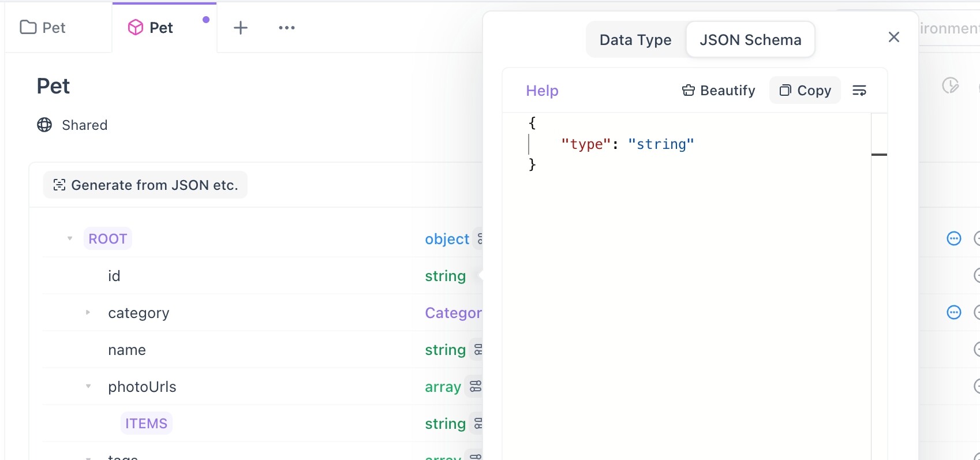
Task: Collapse the ROOT node
Action: coord(70,238)
